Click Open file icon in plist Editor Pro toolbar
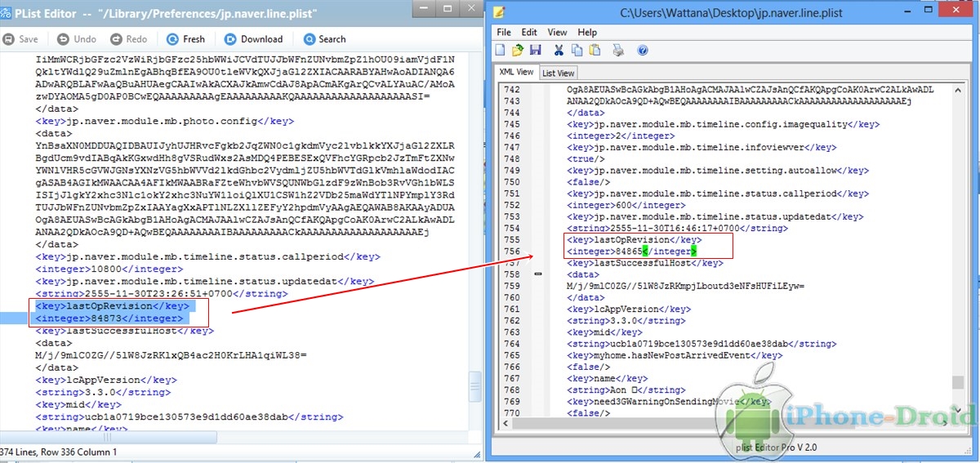Viewport: 980px width, 463px height. 519,51
